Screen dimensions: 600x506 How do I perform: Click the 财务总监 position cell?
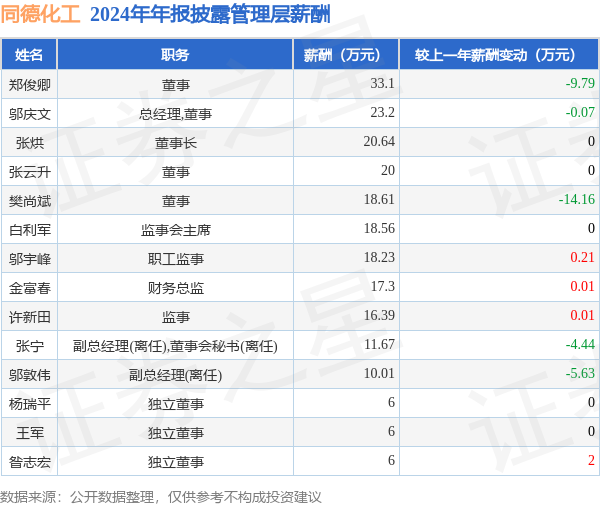pyautogui.click(x=175, y=288)
